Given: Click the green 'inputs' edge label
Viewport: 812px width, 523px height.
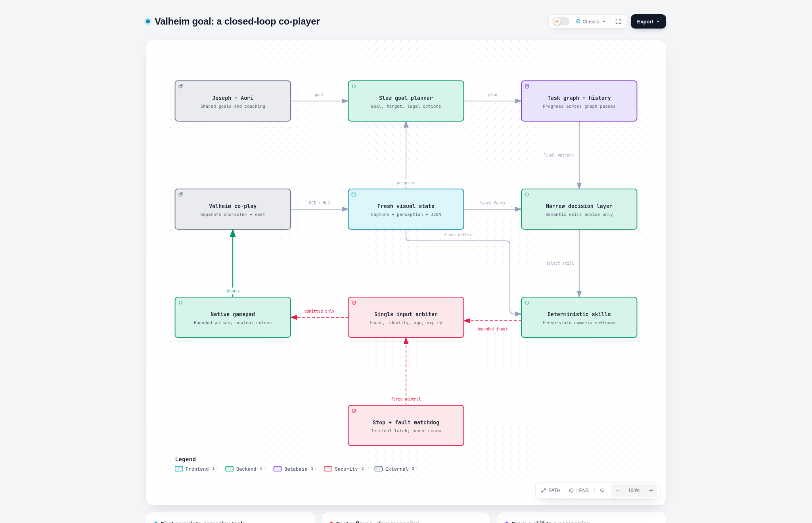Looking at the screenshot, I should 233,291.
